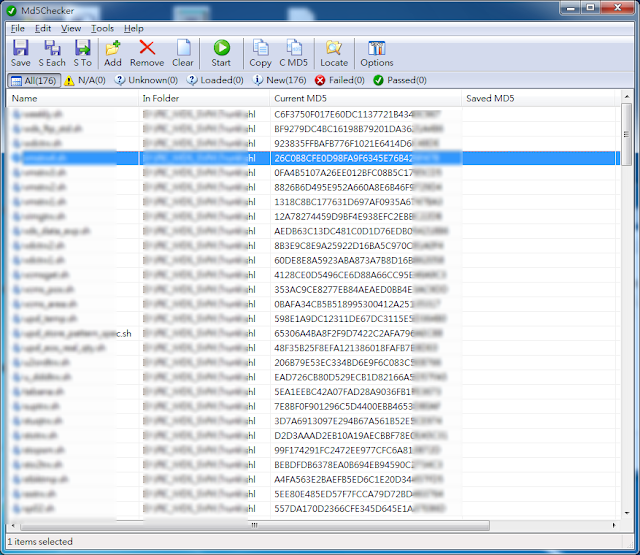Select row with MD5 starting 4128CE0D5496CE6D

[x=313, y=275]
